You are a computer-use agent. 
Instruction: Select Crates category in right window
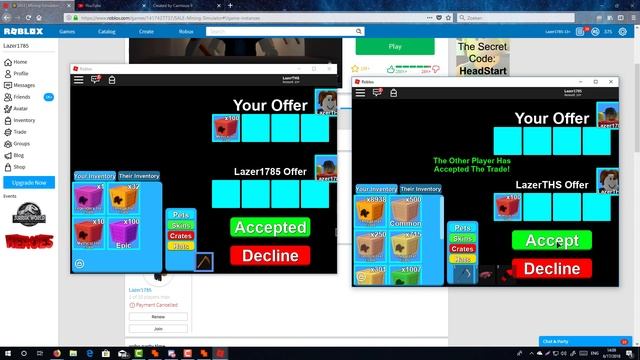click(462, 249)
